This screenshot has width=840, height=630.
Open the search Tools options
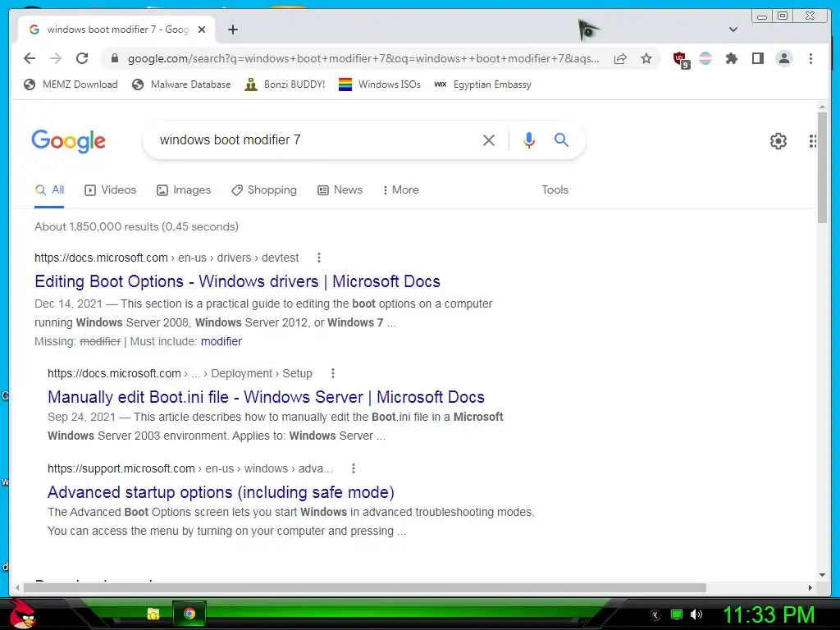555,189
